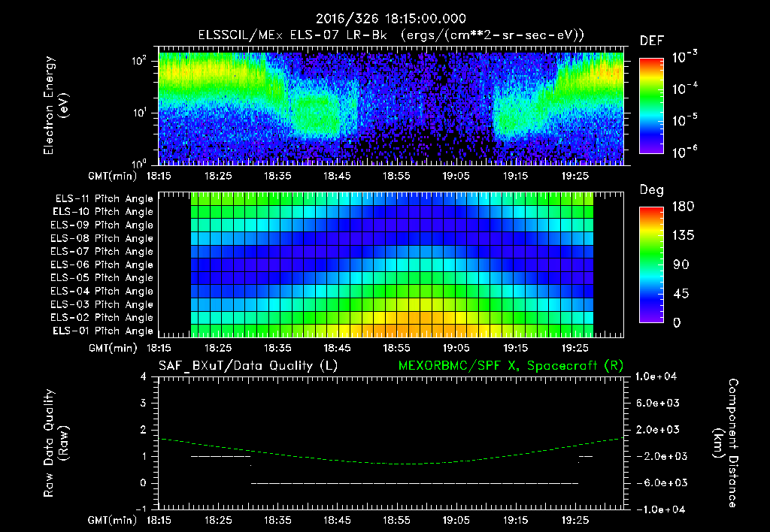Screen dimensions: 770x532
Task: Click 18:35 time label under the spectrogram
Action: (277, 176)
